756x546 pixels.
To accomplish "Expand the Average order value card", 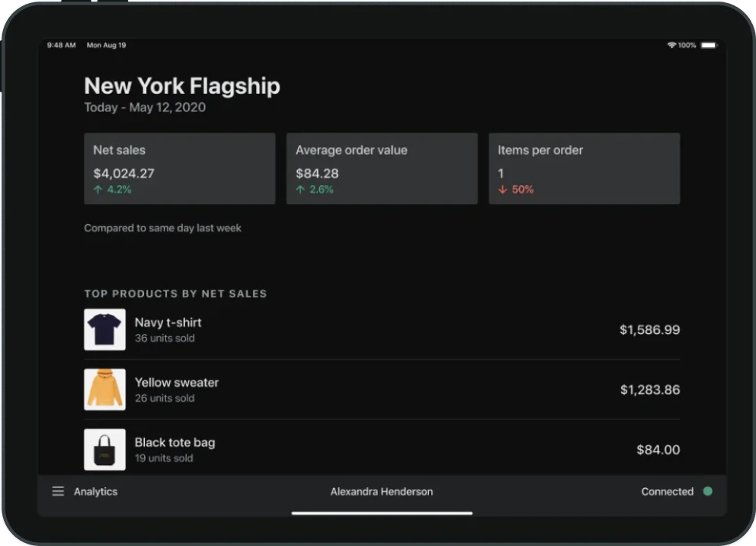I will point(382,168).
